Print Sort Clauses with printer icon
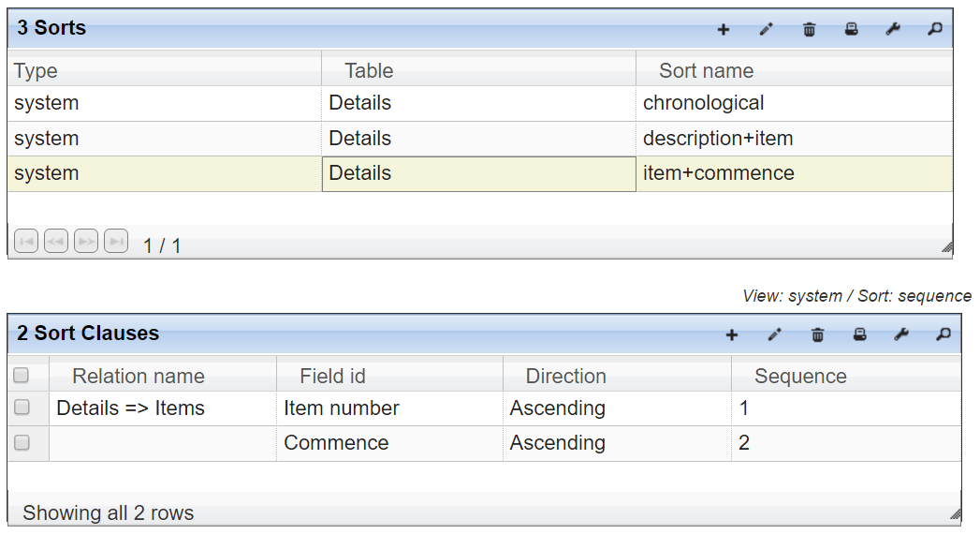Screen dimensions: 980x534 click(860, 335)
